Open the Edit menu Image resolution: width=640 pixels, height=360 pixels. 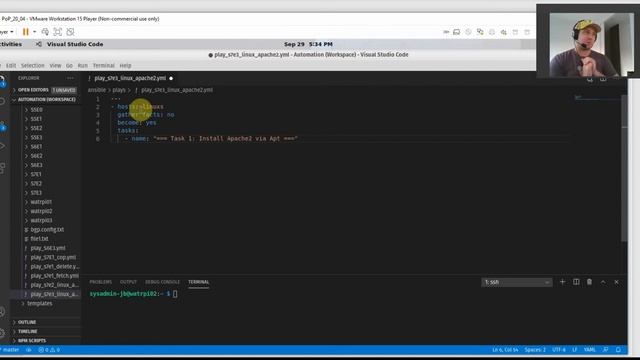pyautogui.click(x=11, y=65)
